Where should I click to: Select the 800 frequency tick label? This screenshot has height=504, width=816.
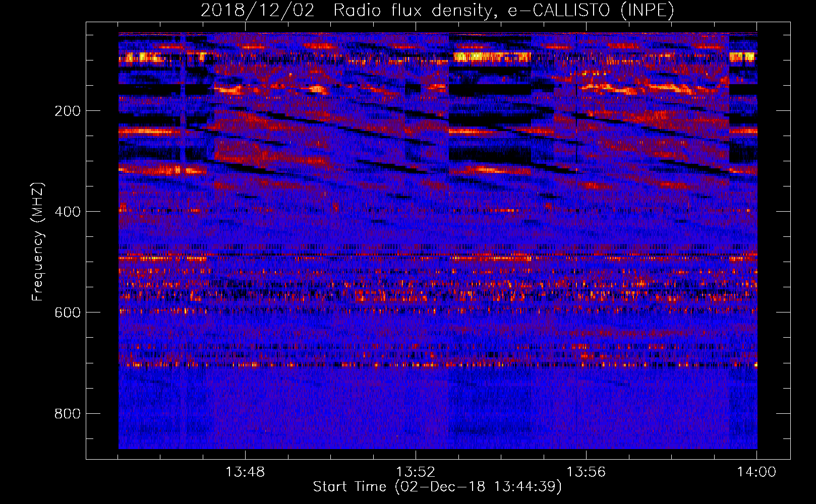[67, 414]
